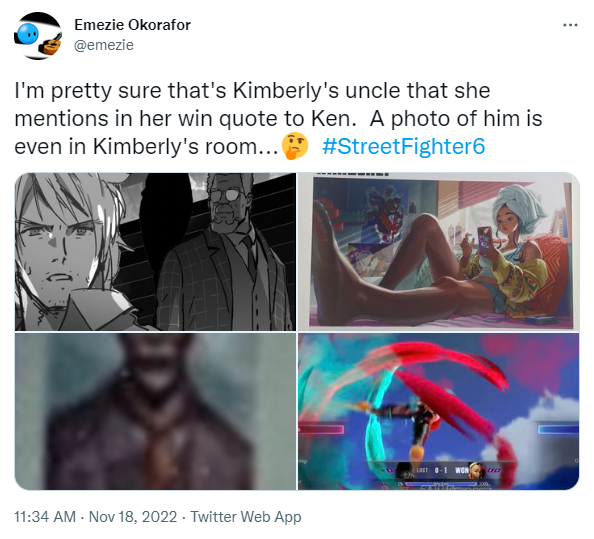594x539 pixels.
Task: Click the Nov 18, 2022 date
Action: tap(133, 517)
